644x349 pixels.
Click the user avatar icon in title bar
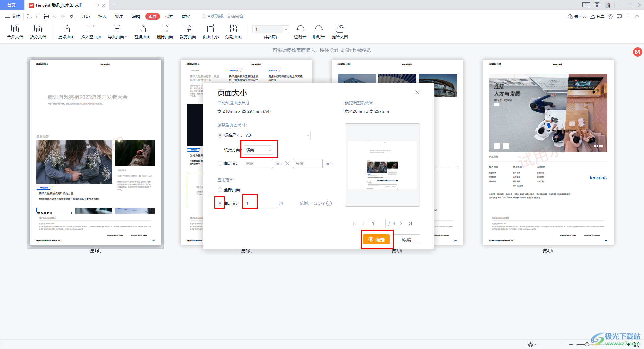pyautogui.click(x=608, y=5)
